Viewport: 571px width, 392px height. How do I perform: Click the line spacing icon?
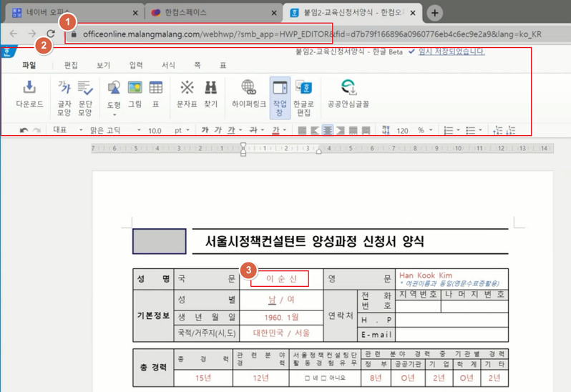coord(386,130)
